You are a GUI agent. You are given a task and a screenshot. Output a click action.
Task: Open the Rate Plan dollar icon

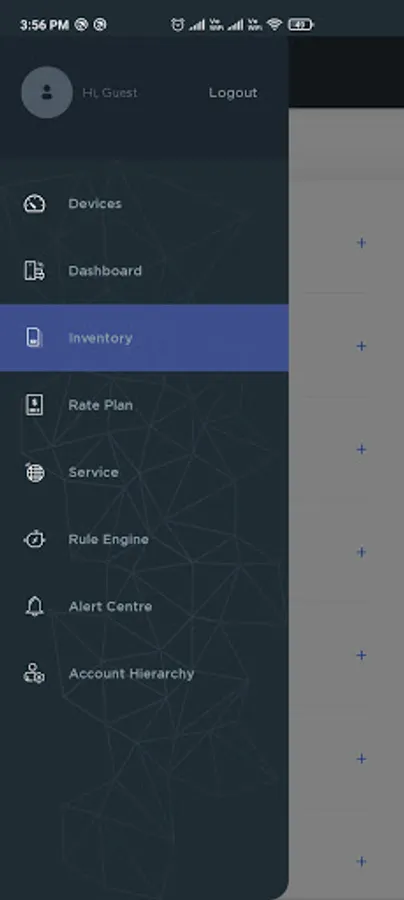pos(34,405)
